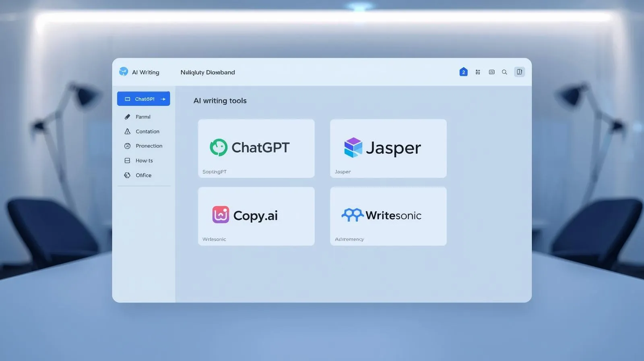Open search with the magnifier icon
Image resolution: width=644 pixels, height=361 pixels.
pyautogui.click(x=504, y=72)
